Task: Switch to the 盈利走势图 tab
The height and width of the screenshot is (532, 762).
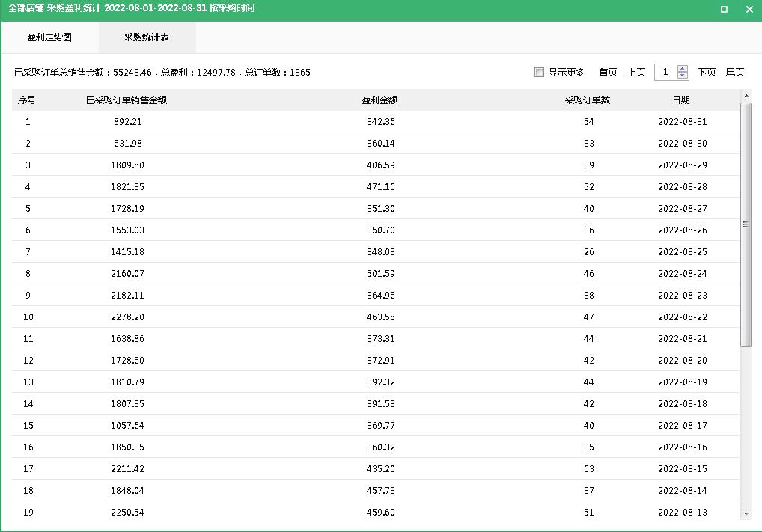Action: pos(50,36)
